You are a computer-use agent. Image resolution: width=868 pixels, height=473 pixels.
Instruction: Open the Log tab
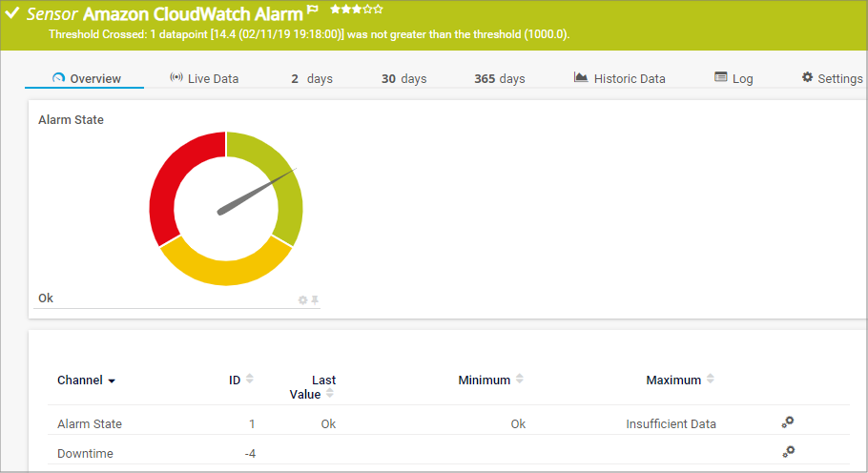click(x=734, y=78)
